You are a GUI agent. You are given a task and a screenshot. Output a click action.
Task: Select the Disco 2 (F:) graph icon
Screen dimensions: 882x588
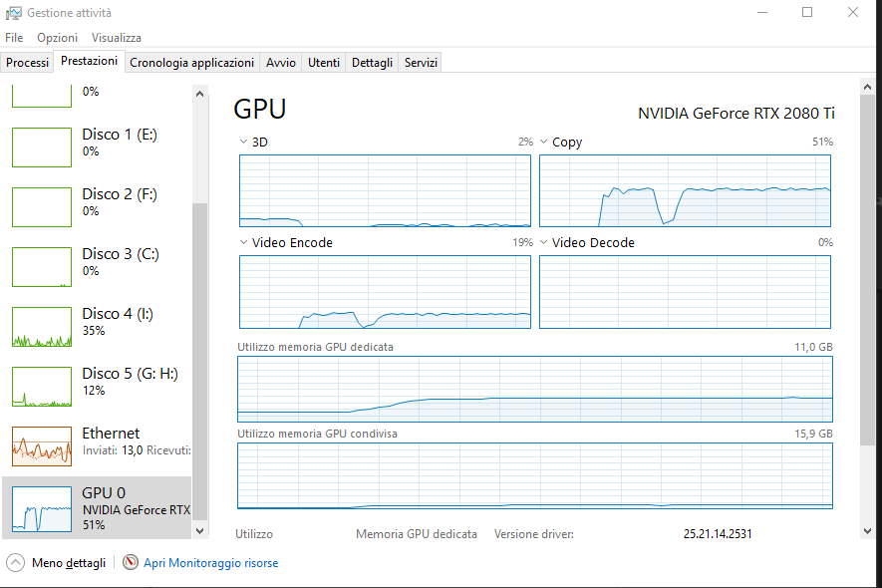coord(41,206)
